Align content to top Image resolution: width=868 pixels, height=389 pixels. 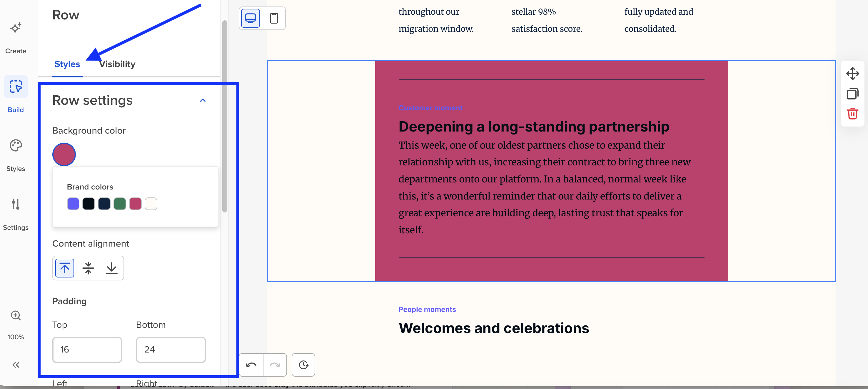(x=65, y=268)
